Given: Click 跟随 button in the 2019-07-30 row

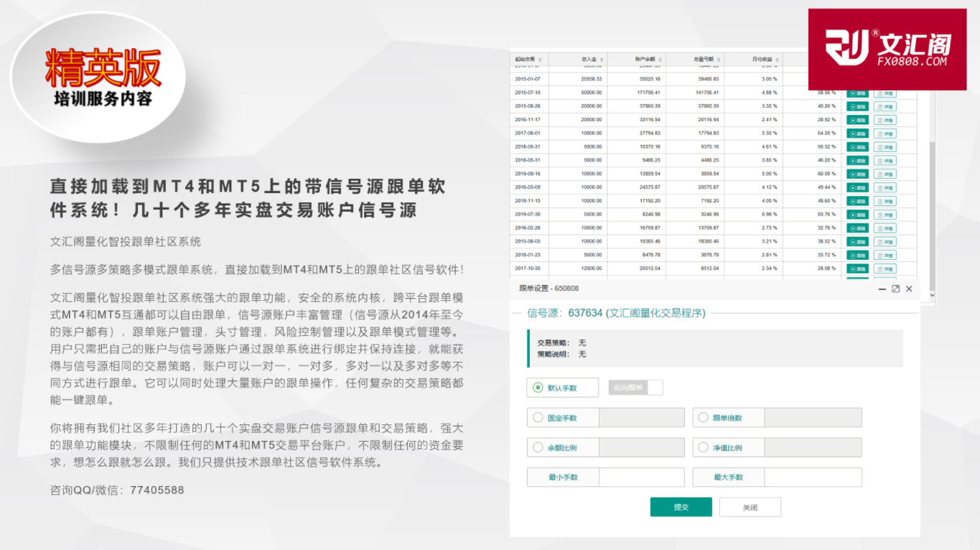Looking at the screenshot, I should (857, 215).
